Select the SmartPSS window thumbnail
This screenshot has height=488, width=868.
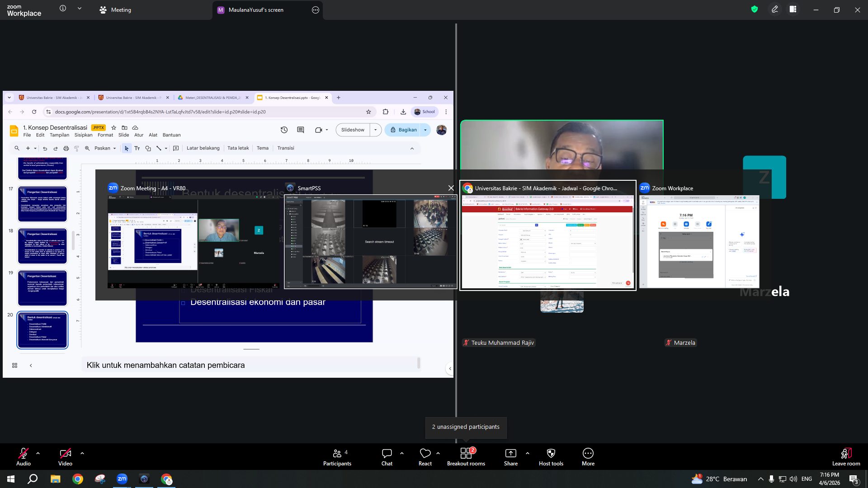pos(370,242)
